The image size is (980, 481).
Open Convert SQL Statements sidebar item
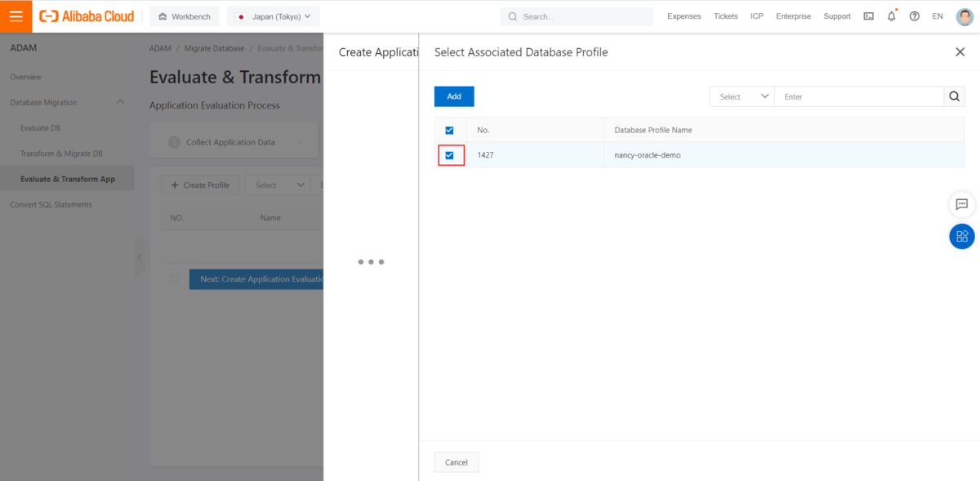67,204
